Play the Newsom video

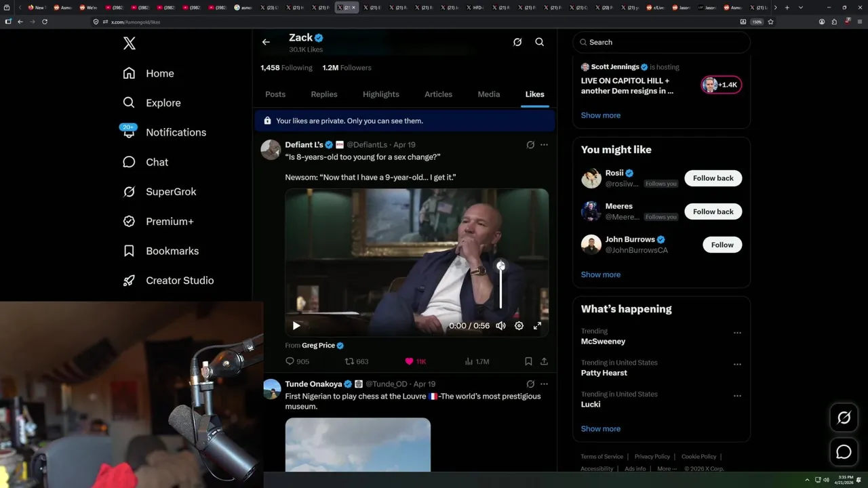pyautogui.click(x=296, y=326)
